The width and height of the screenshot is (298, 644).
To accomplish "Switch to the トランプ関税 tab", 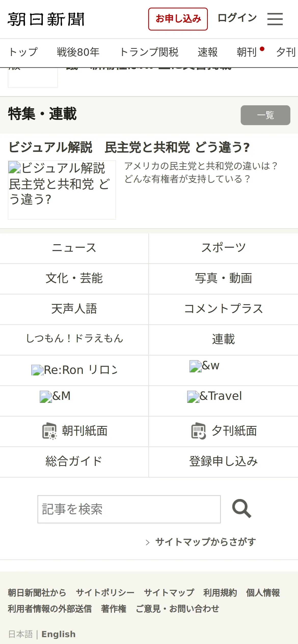I will coord(149,52).
